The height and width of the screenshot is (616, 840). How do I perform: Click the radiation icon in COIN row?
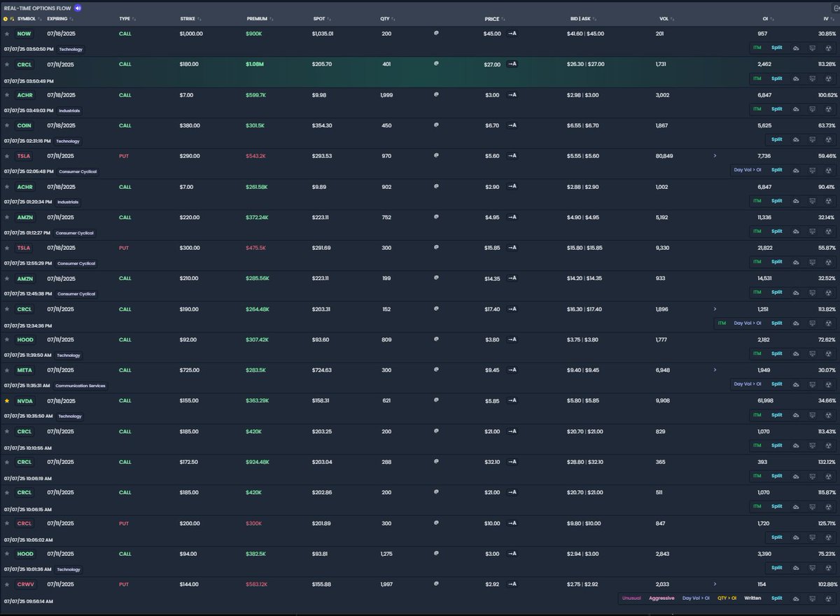[x=829, y=139]
